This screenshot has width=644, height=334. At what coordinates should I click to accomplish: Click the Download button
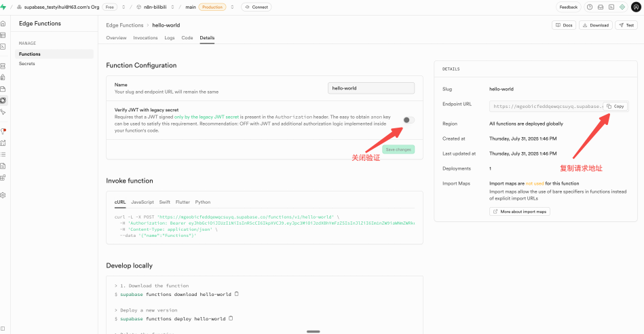[595, 25]
